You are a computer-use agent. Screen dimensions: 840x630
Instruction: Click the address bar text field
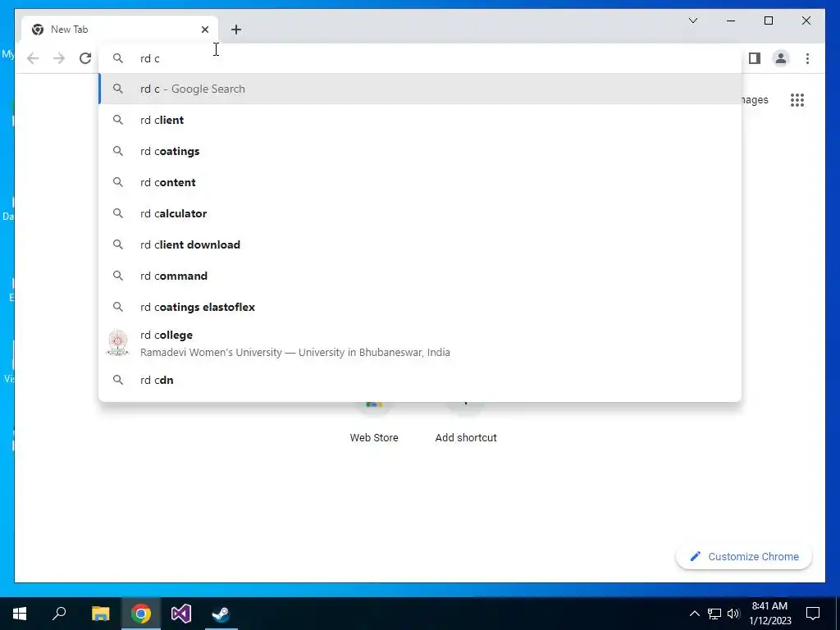(x=420, y=58)
